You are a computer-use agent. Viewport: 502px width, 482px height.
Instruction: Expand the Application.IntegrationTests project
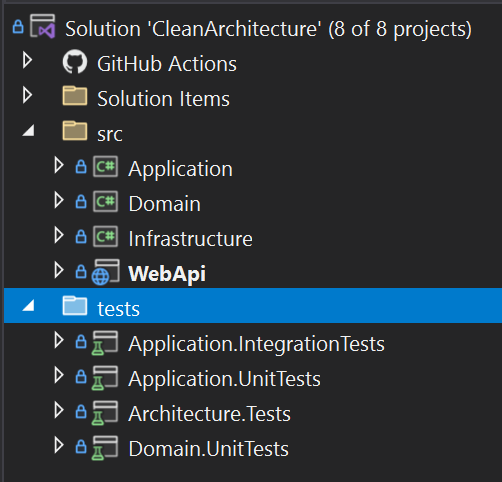coord(59,340)
